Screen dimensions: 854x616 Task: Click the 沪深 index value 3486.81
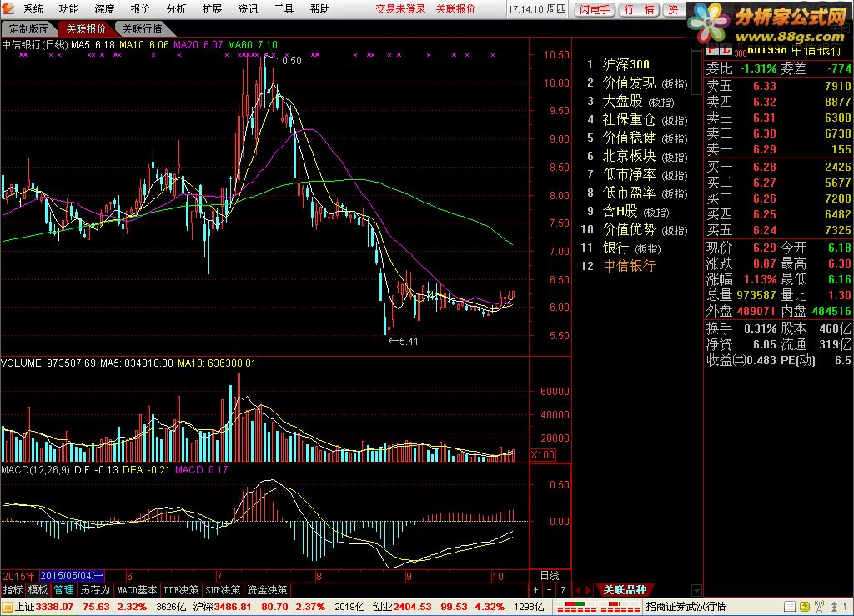tap(232, 606)
